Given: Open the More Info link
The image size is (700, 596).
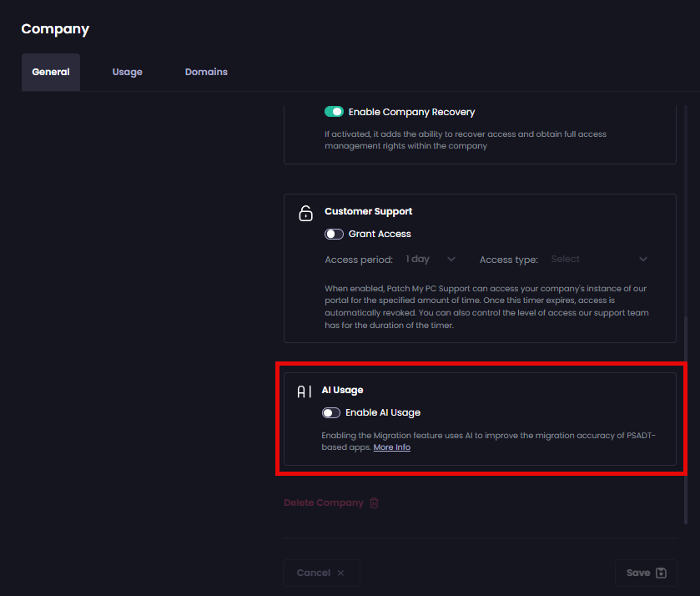Looking at the screenshot, I should (x=391, y=447).
